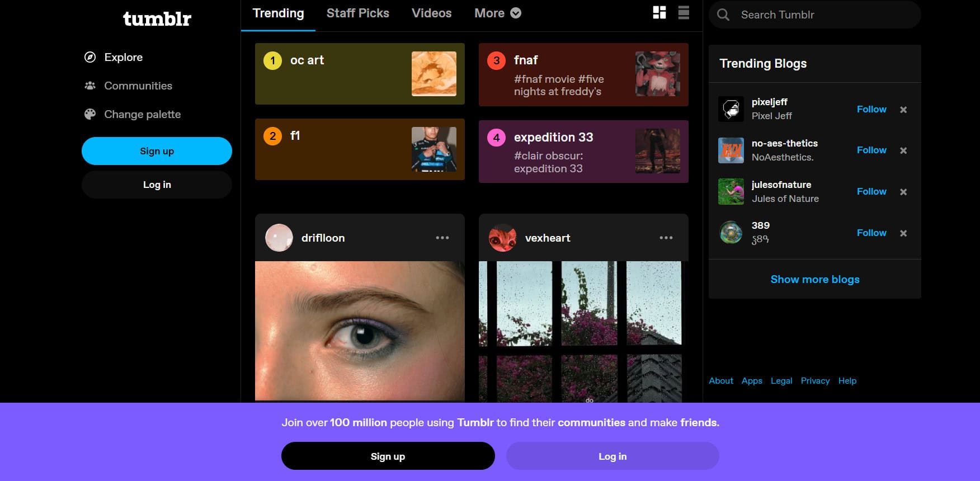This screenshot has width=980, height=481.
Task: Click Show more blogs link
Action: tap(814, 279)
